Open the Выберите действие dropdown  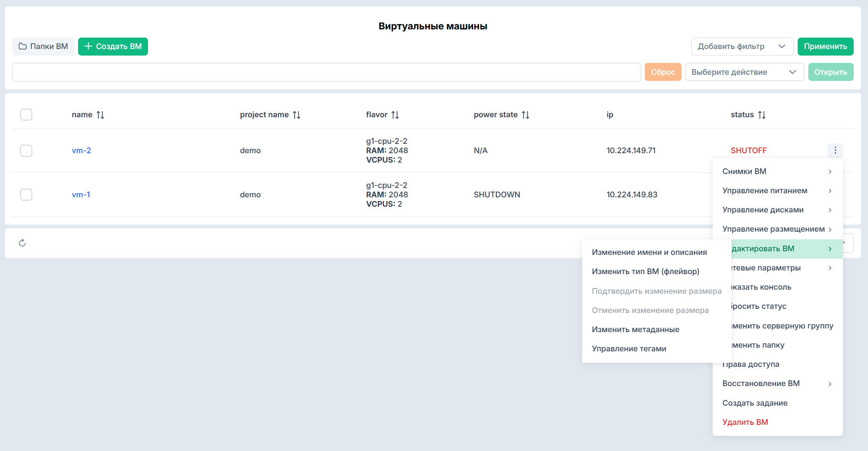744,72
